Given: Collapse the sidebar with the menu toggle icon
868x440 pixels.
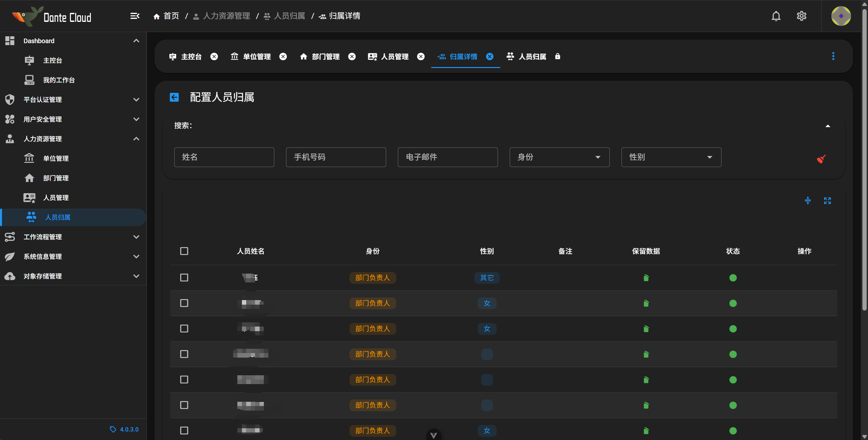Looking at the screenshot, I should coord(135,16).
